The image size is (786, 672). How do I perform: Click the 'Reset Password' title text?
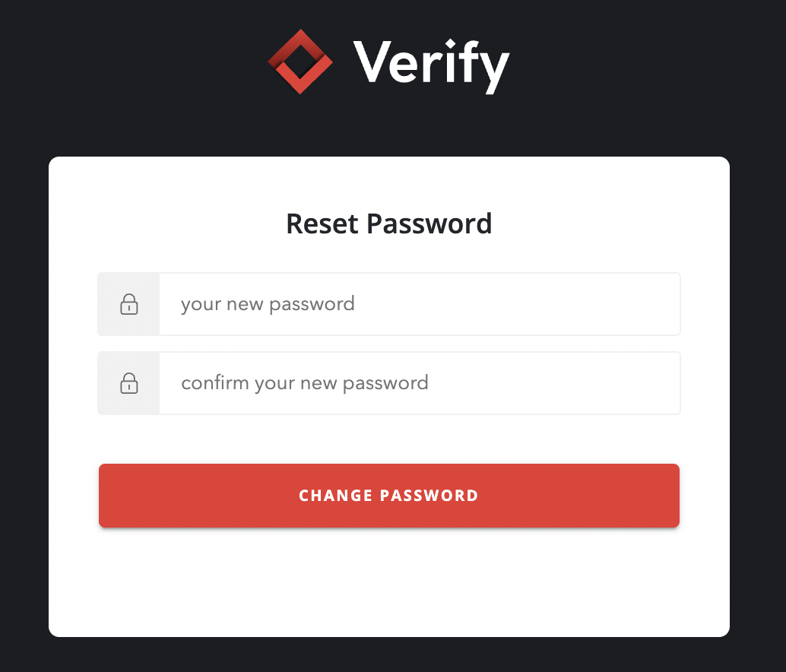point(388,223)
